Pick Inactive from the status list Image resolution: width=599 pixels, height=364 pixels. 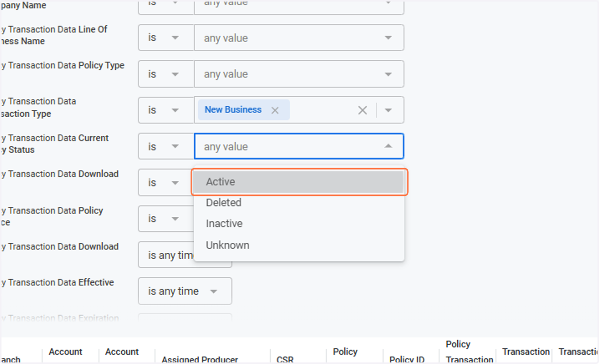(299, 224)
